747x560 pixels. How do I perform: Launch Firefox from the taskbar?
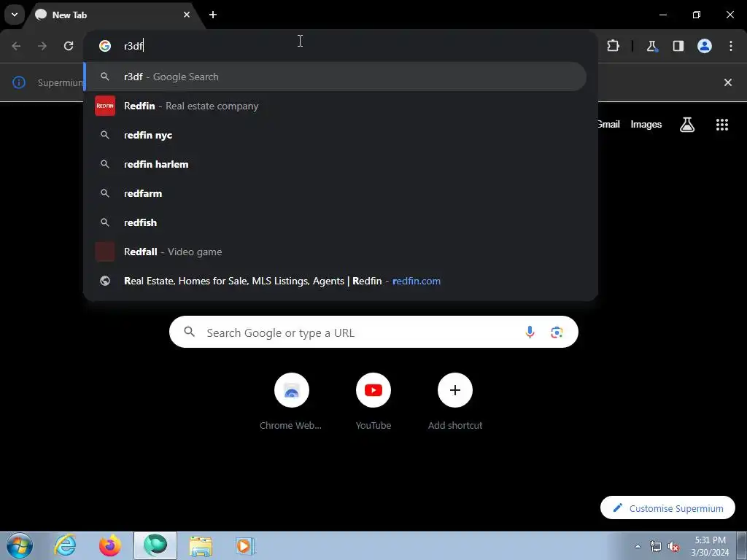[109, 545]
